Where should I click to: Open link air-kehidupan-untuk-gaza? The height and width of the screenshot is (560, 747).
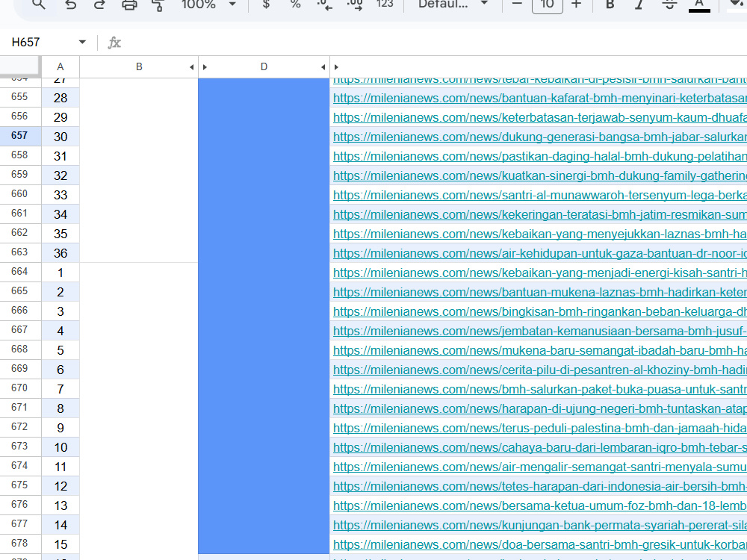pyautogui.click(x=540, y=253)
